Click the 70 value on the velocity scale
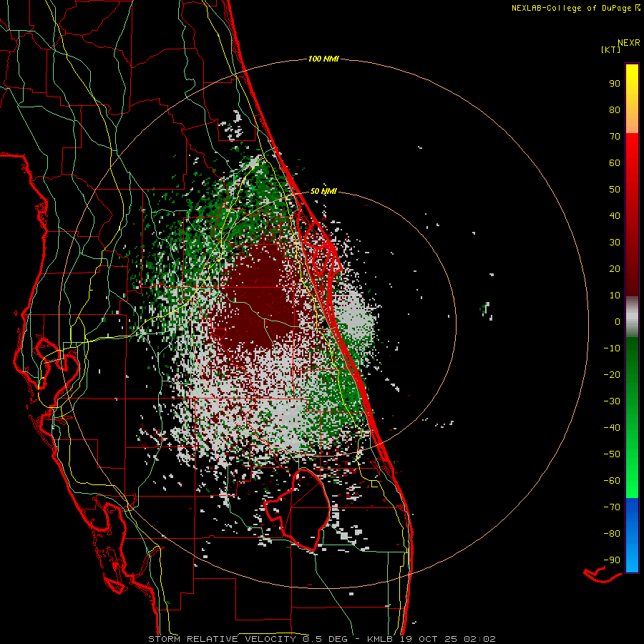The image size is (644, 644). [x=615, y=137]
